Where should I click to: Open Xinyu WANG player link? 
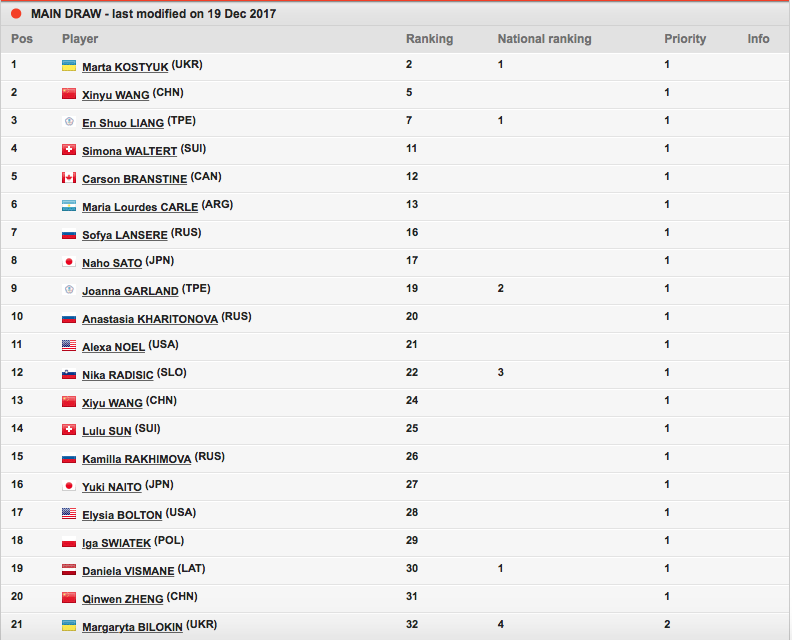coord(116,95)
